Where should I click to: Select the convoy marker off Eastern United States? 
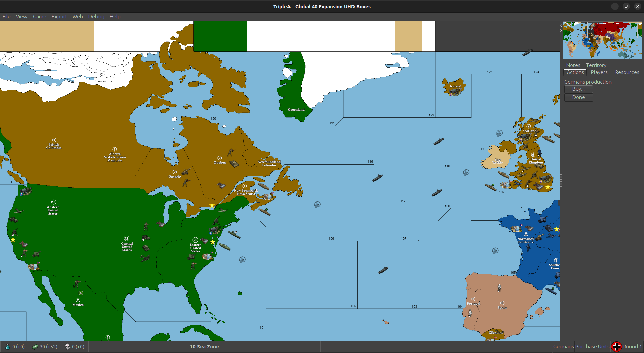pos(242,259)
